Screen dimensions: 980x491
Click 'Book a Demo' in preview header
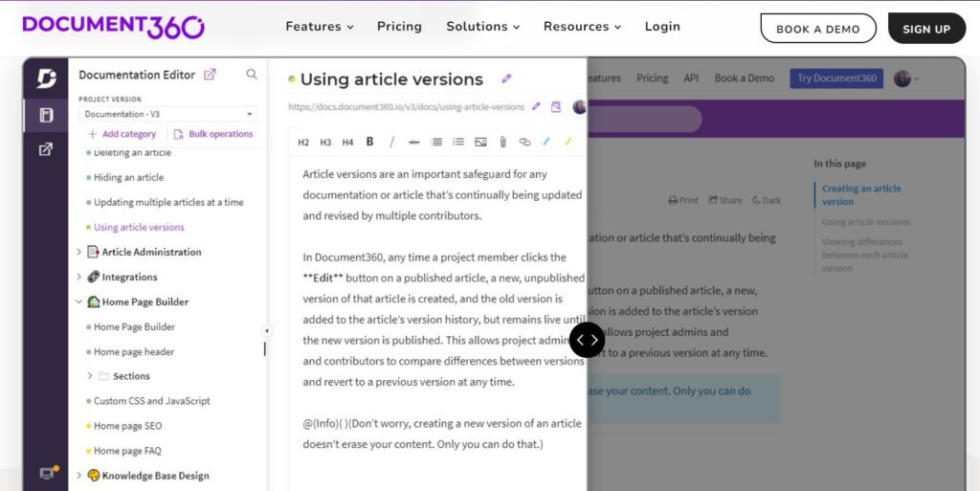click(745, 78)
